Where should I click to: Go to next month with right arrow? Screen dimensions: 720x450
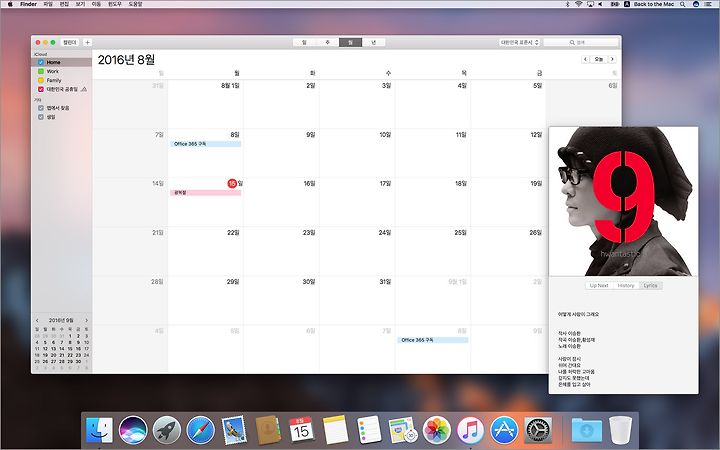coord(612,59)
